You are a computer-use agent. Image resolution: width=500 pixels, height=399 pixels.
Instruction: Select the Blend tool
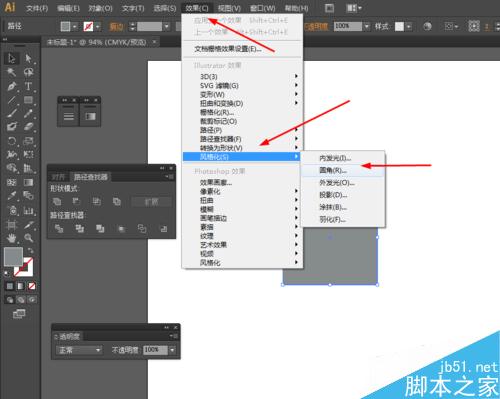point(28,195)
